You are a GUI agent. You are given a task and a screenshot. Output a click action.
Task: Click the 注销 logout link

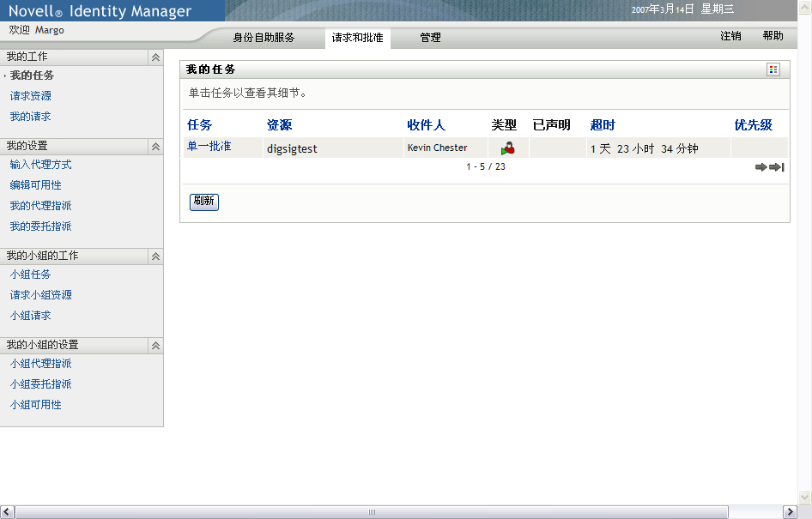pyautogui.click(x=730, y=36)
